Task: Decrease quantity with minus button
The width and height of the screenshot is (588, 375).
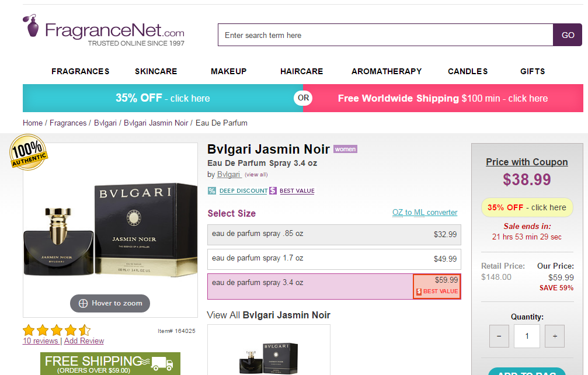Action: pos(499,336)
